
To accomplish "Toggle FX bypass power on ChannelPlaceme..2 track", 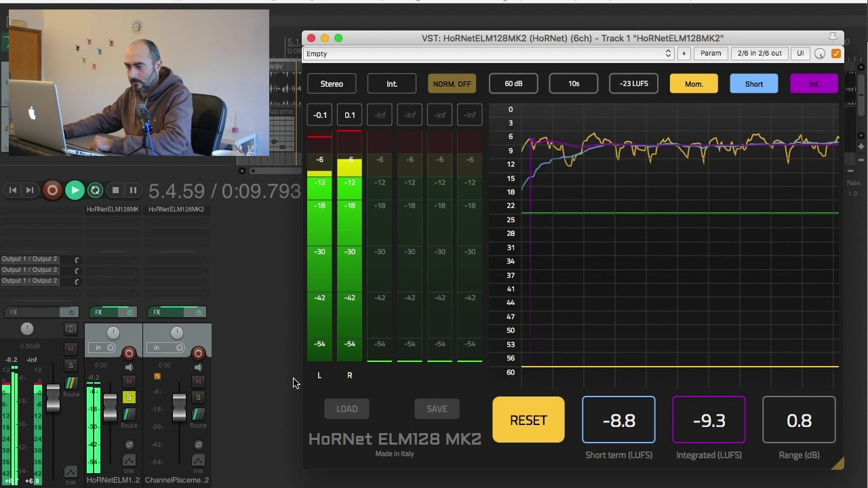I will click(x=198, y=312).
